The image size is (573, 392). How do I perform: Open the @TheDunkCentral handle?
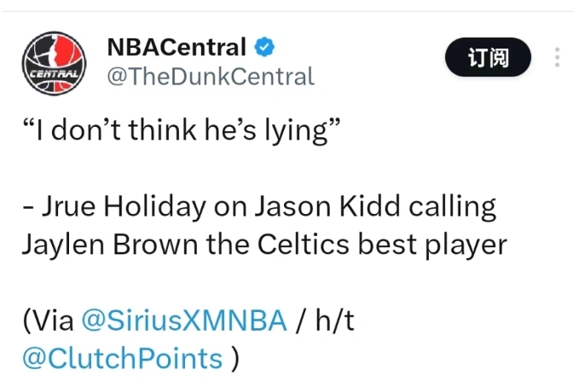pos(209,76)
